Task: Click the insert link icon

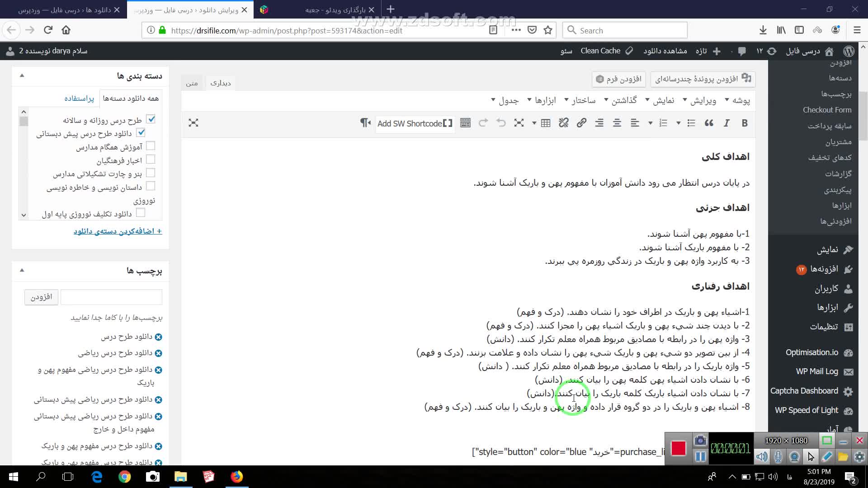Action: [x=581, y=123]
